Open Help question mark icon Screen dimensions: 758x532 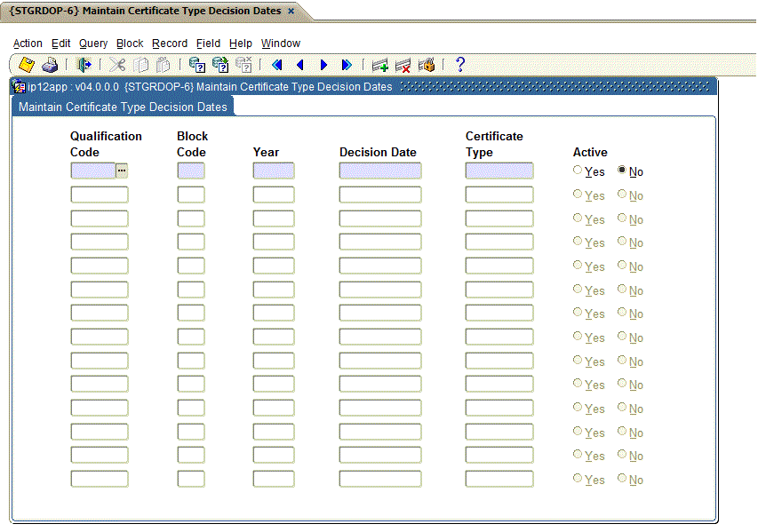[459, 65]
